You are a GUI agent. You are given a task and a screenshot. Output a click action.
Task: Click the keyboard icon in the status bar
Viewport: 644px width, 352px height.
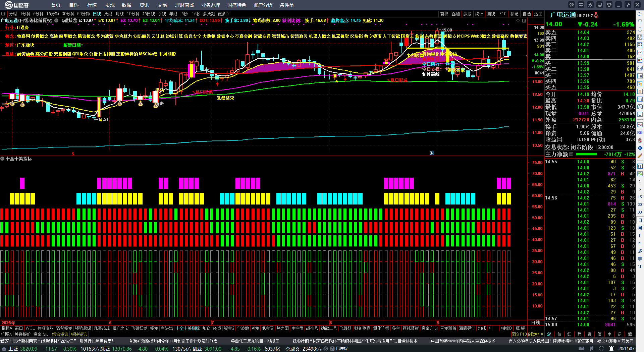(581, 349)
